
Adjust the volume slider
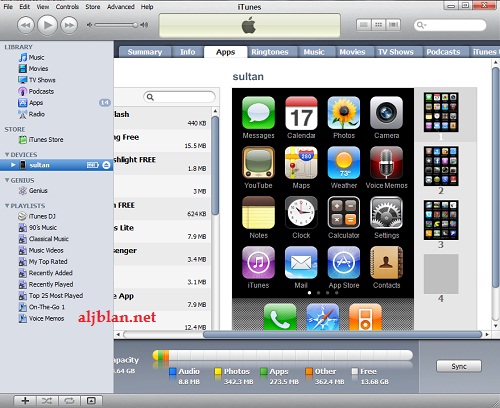click(x=116, y=25)
